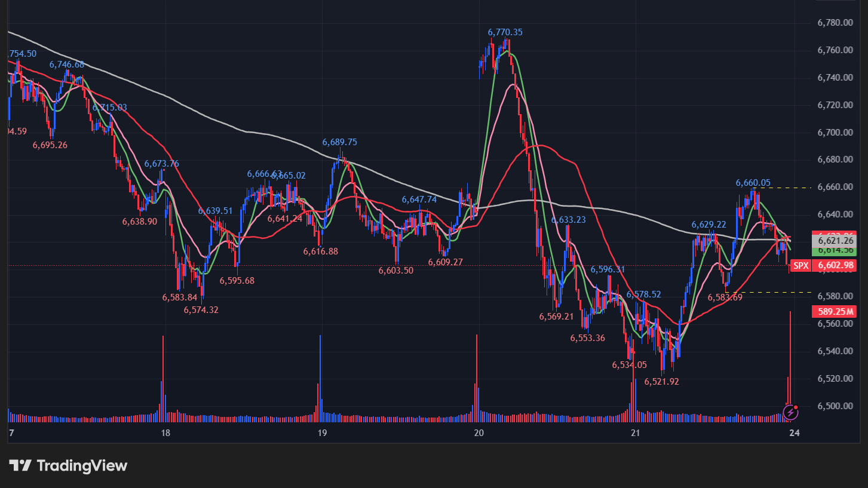Screen dimensions: 868x488
Task: Jump to date 21 on time axis
Action: [635, 433]
